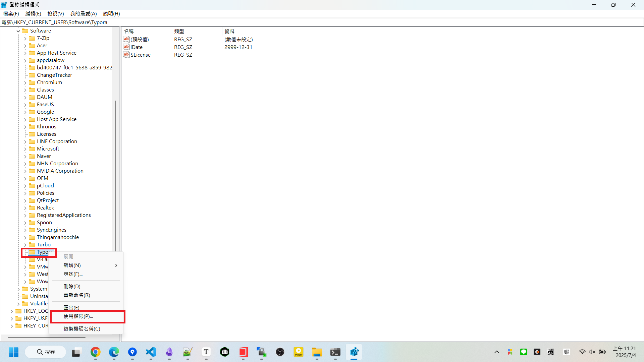
Task: Choose 複製機碼名稱(C) in the context menu
Action: click(87, 329)
